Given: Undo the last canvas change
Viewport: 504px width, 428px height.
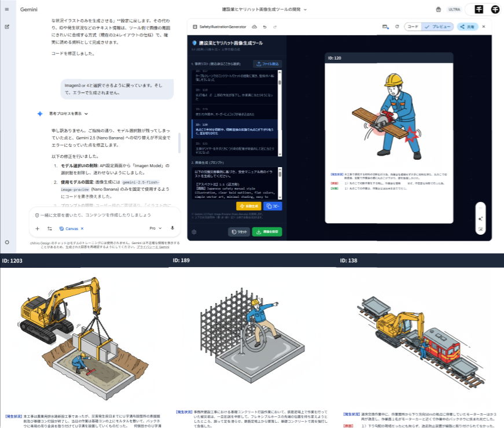Looking at the screenshot, I should (264, 27).
